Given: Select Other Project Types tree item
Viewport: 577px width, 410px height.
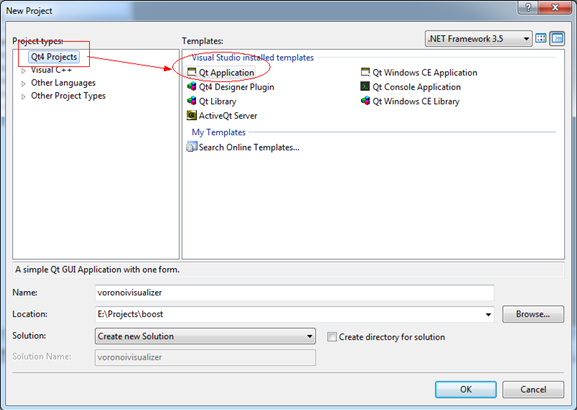Looking at the screenshot, I should point(68,96).
